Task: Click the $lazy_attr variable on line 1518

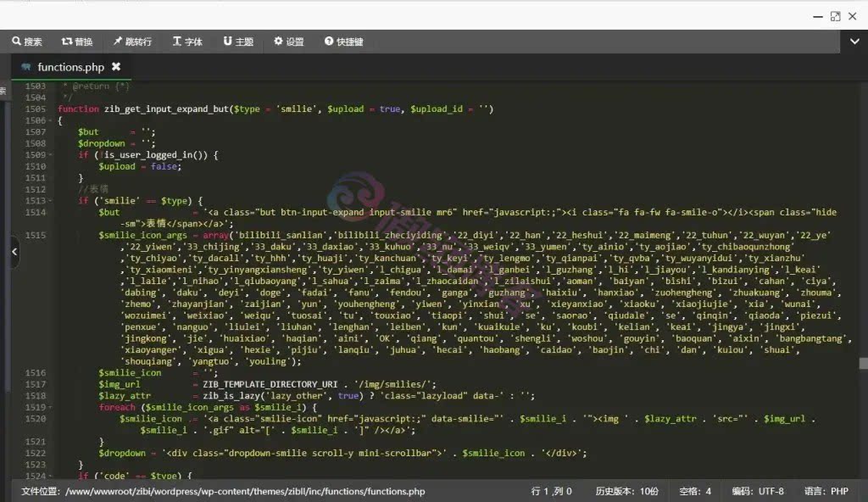Action: (125, 396)
